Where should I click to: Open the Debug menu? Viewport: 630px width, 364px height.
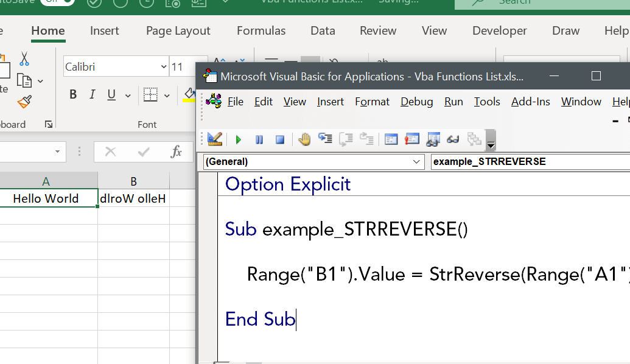(x=416, y=102)
